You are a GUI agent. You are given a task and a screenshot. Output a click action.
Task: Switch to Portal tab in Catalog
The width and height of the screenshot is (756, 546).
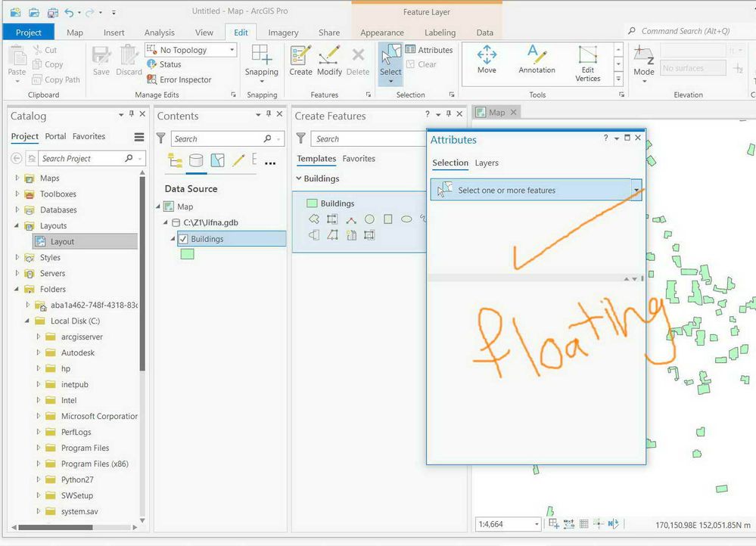click(x=55, y=136)
